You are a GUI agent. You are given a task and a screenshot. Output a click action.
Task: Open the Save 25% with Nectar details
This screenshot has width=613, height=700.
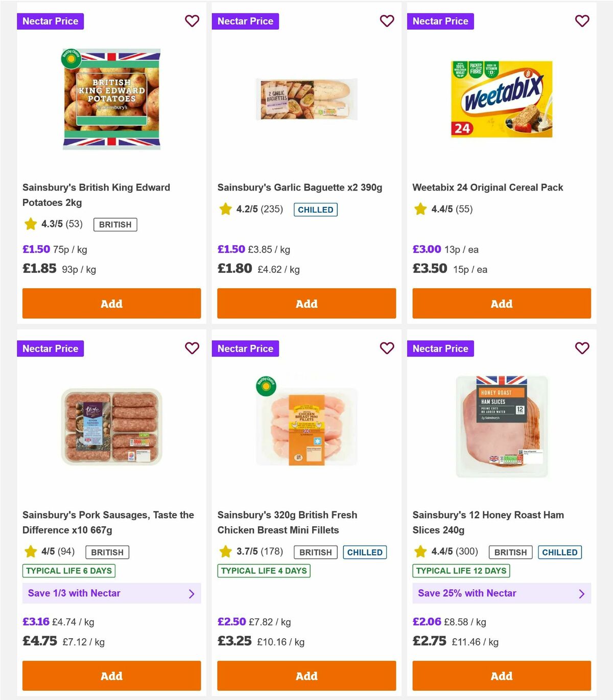tap(502, 593)
